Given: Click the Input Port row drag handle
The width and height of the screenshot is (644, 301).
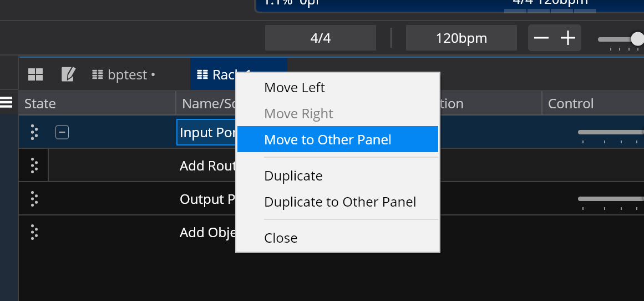Looking at the screenshot, I should click(34, 132).
